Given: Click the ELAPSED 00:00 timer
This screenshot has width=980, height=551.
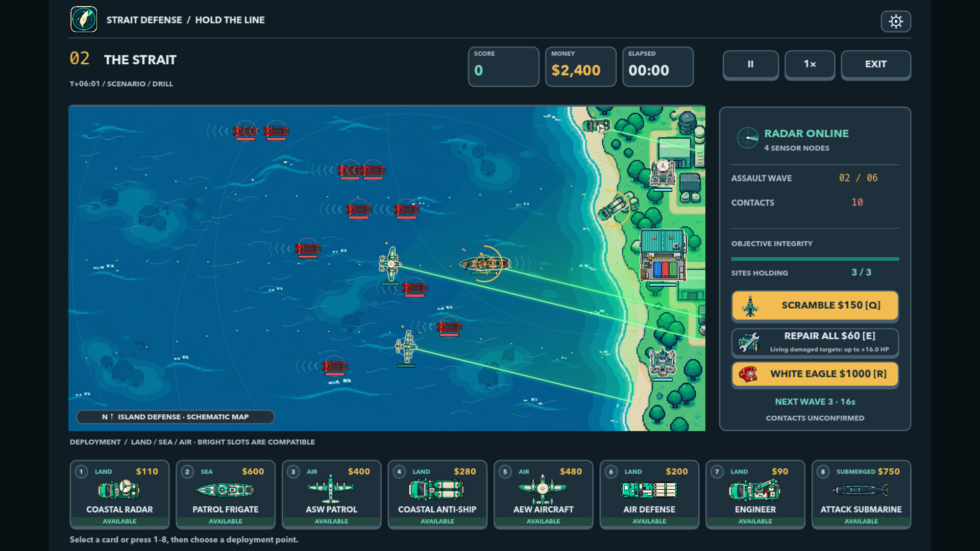Looking at the screenshot, I should tap(658, 67).
